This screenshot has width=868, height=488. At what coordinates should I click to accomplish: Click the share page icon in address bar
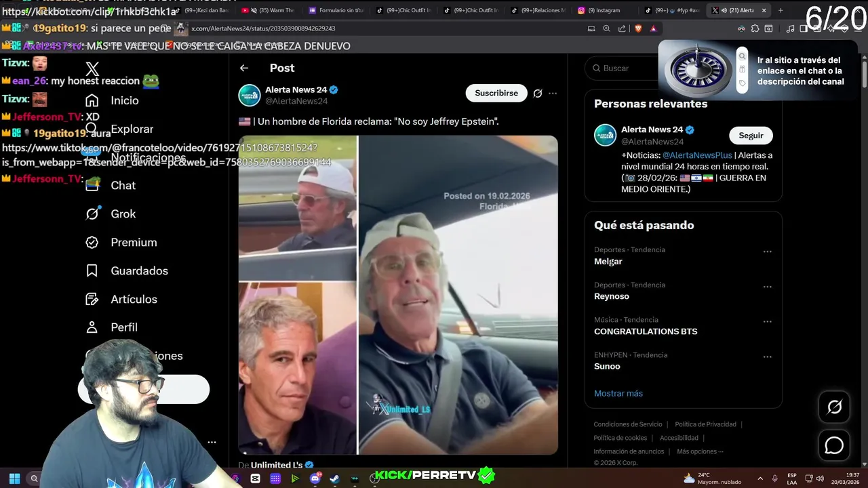[622, 28]
